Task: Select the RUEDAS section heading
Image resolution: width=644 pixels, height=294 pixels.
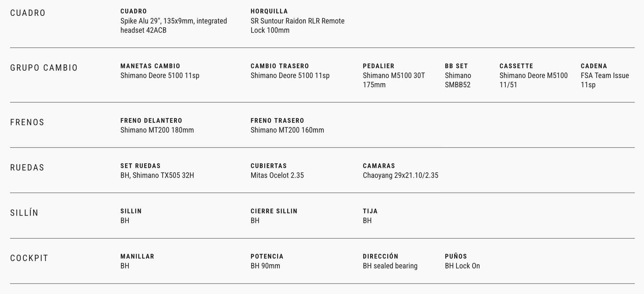Action: (x=27, y=168)
